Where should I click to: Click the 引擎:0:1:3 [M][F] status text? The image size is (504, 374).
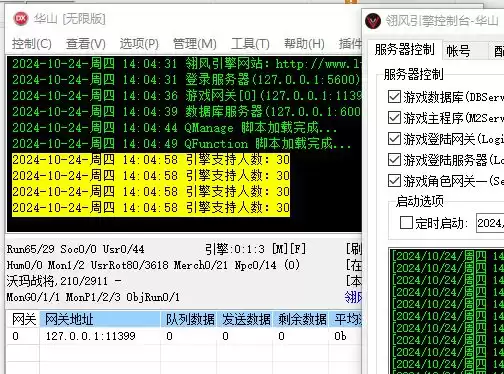pyautogui.click(x=255, y=249)
